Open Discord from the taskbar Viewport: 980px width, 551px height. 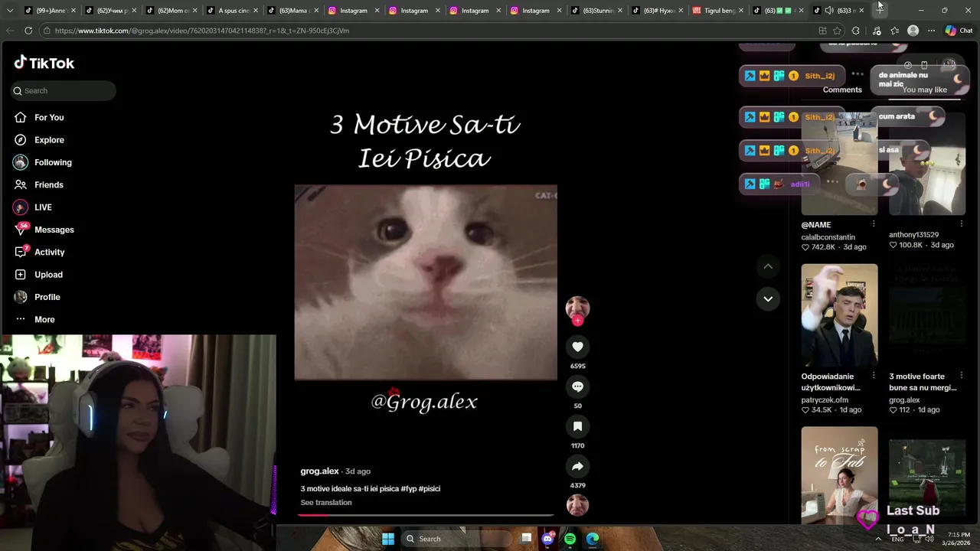[547, 539]
